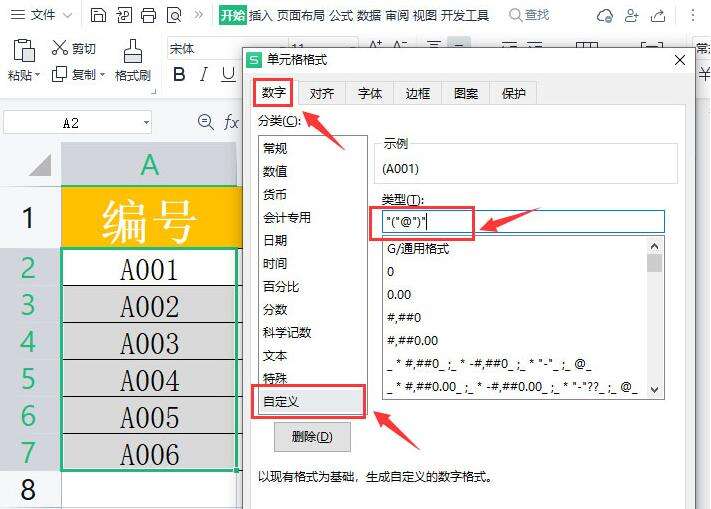This screenshot has width=711, height=509.
Task: Click cell containing A003
Action: [149, 342]
